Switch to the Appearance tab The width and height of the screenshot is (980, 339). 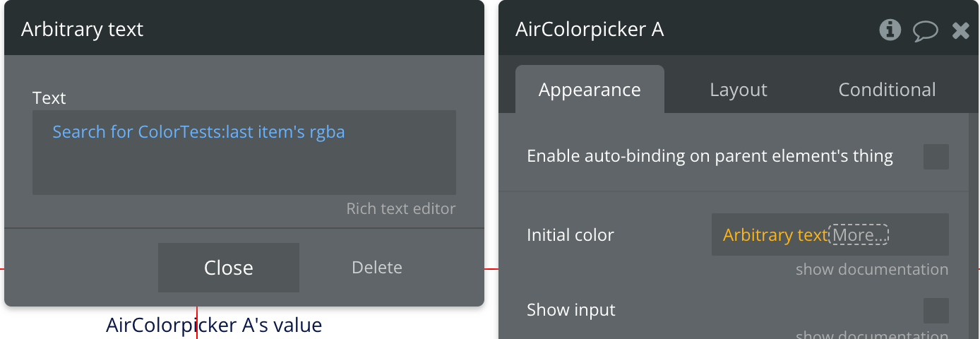(x=590, y=90)
